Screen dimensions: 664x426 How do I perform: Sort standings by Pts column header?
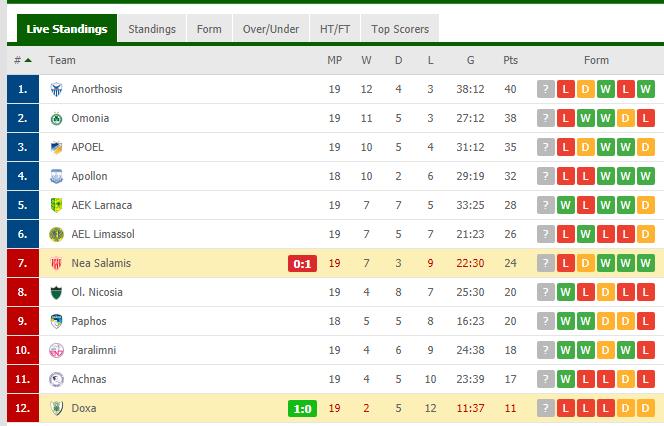click(x=510, y=60)
